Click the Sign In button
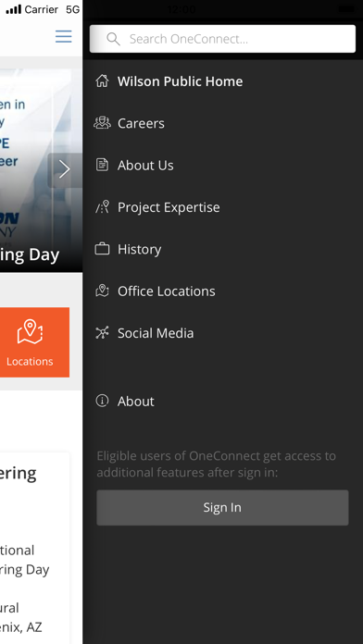363x644 pixels. (222, 508)
